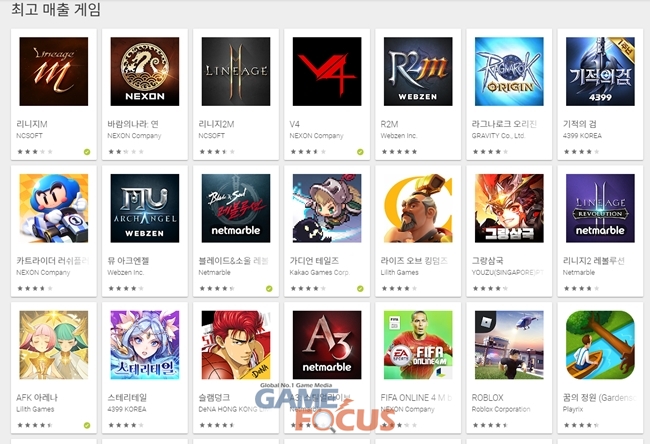Click the star rating under R2M
650x444 pixels.
click(x=399, y=152)
